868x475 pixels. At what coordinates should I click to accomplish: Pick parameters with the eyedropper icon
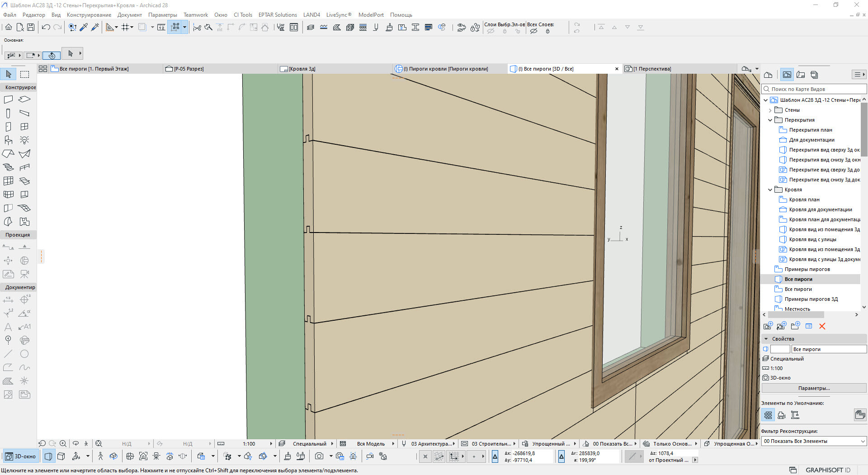[x=84, y=27]
